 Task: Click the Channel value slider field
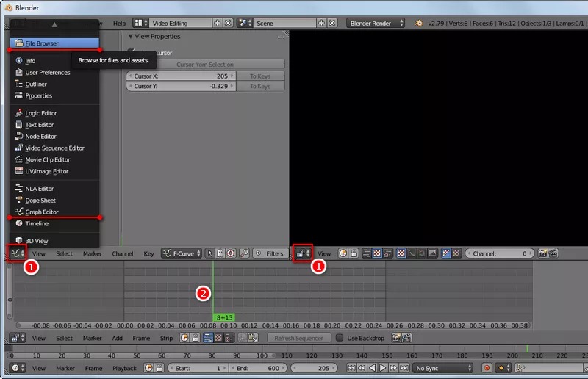(500, 253)
